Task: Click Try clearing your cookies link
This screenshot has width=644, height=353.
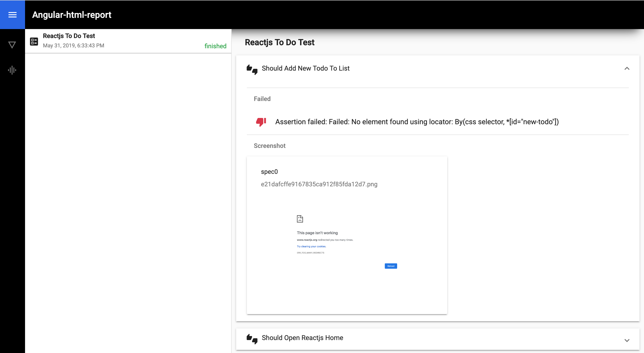Action: click(x=311, y=246)
